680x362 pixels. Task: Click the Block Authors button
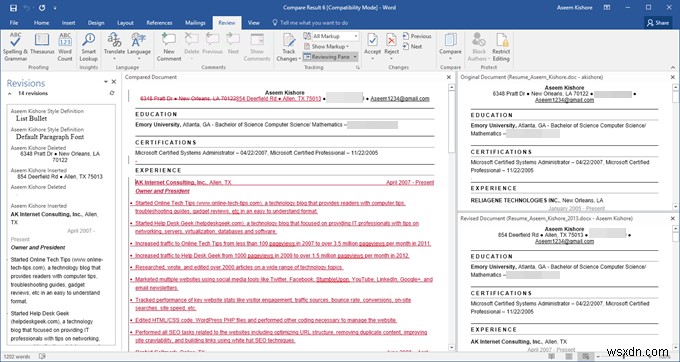coord(479,46)
